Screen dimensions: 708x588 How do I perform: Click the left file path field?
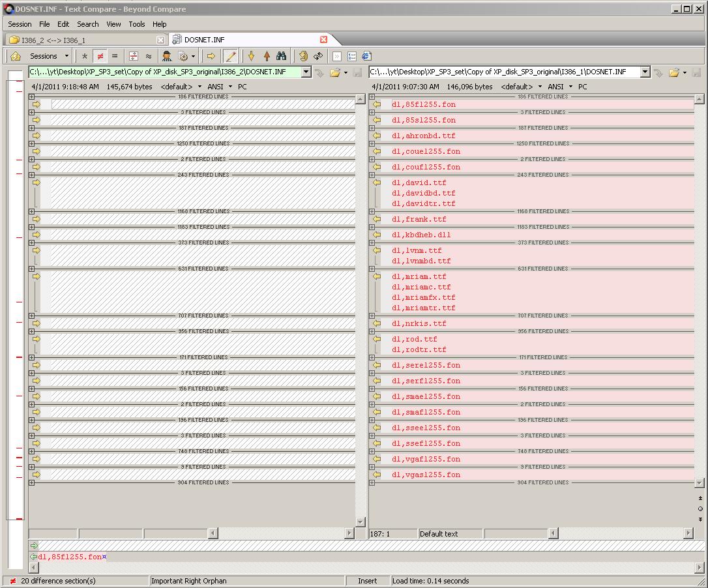coord(165,72)
